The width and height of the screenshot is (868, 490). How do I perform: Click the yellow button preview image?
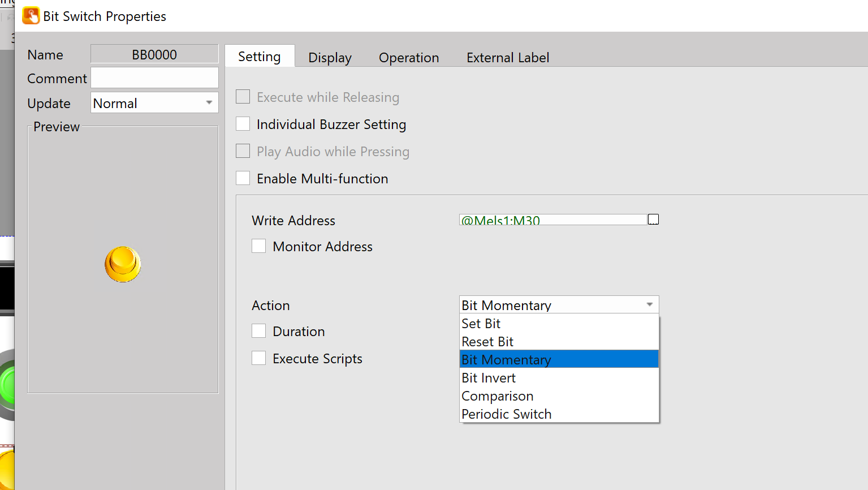coord(123,264)
